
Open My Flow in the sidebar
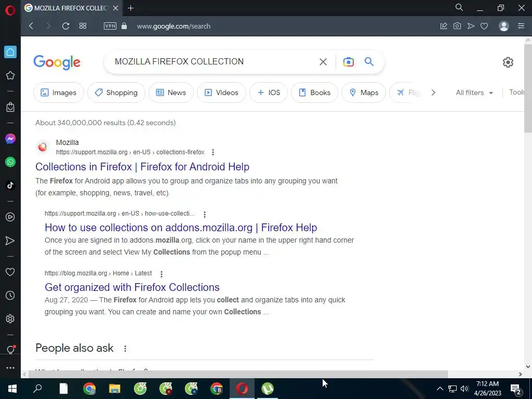[x=10, y=241]
